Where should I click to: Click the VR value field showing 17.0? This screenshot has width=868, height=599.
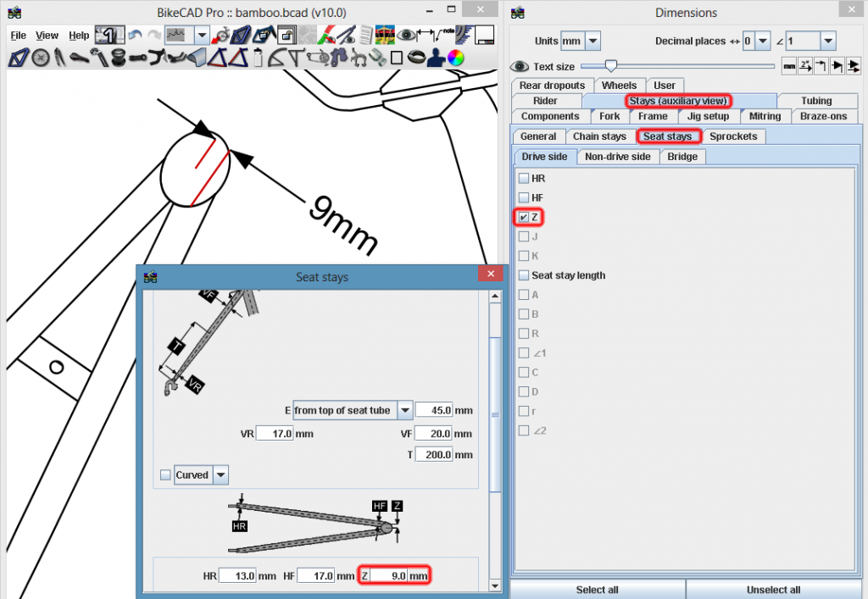[275, 434]
